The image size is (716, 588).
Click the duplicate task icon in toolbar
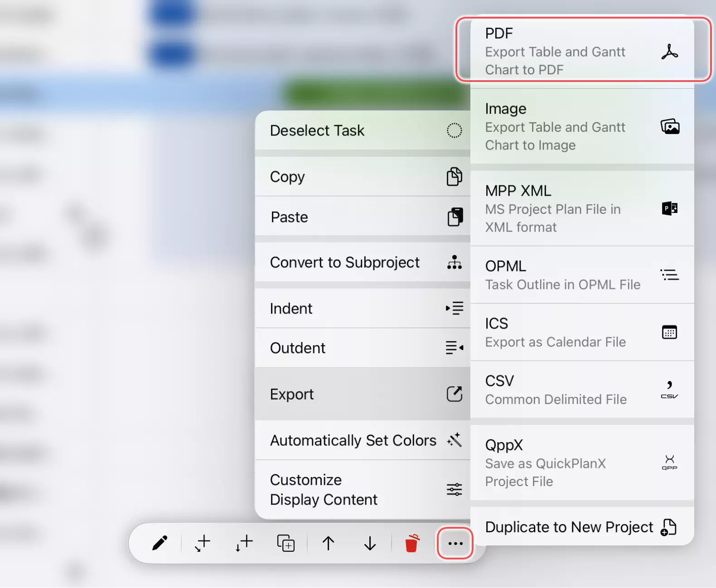pos(285,543)
